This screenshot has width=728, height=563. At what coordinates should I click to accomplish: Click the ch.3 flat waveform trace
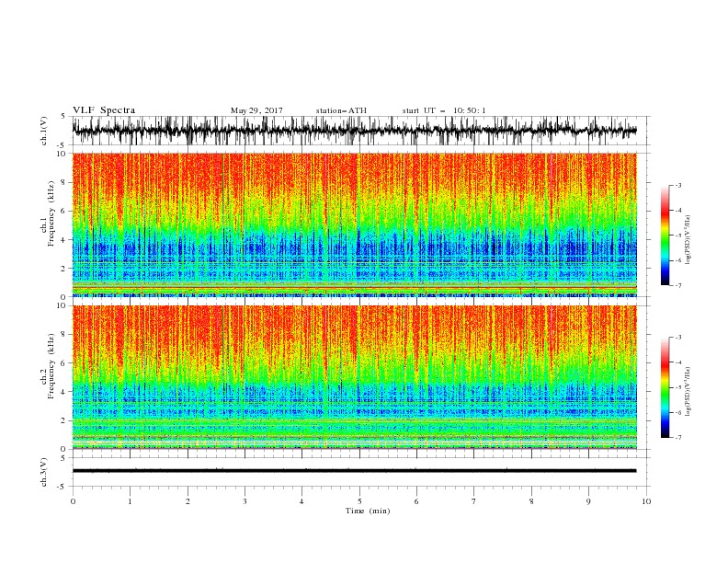[354, 471]
